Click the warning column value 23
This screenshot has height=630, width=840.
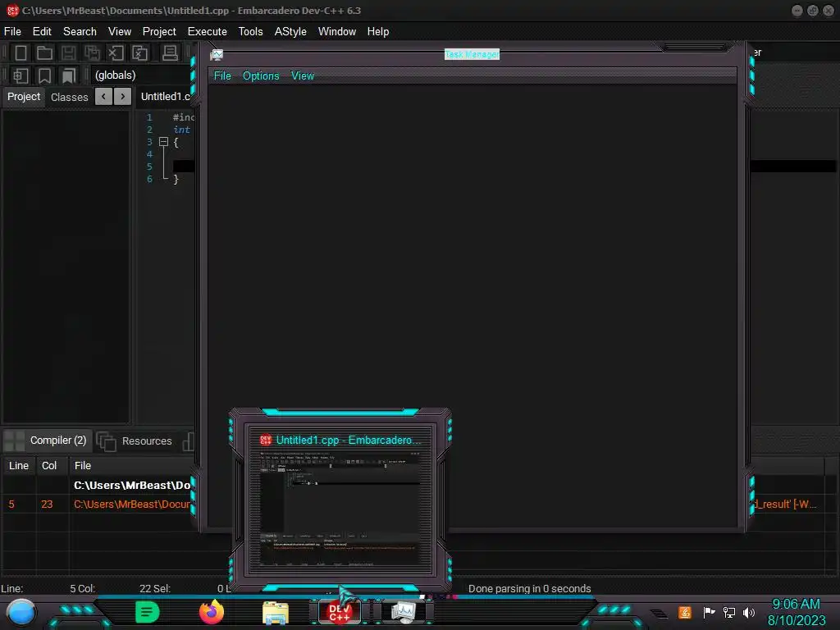[47, 504]
